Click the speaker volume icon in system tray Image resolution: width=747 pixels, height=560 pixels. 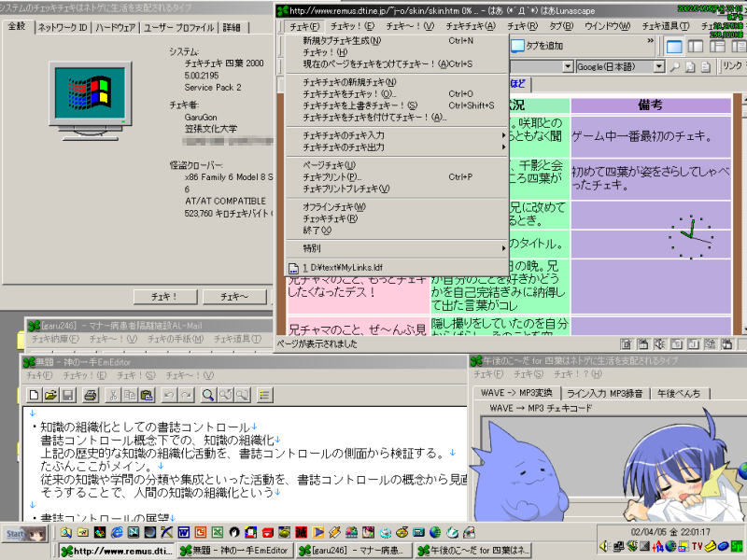(605, 546)
